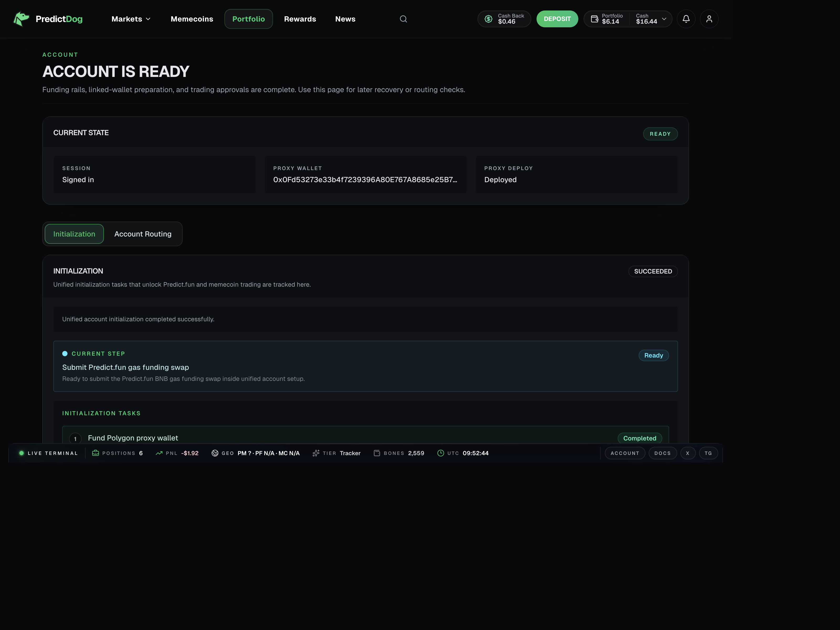Select the proxy wallet address 0x0Fd53273e...
Viewport: 840px width, 630px height.
point(365,180)
